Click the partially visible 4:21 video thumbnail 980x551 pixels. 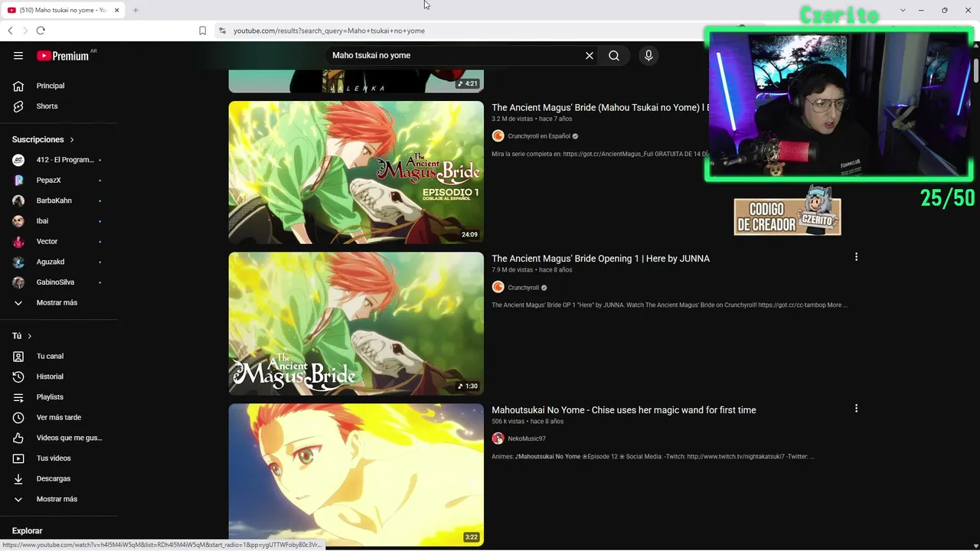click(x=356, y=81)
